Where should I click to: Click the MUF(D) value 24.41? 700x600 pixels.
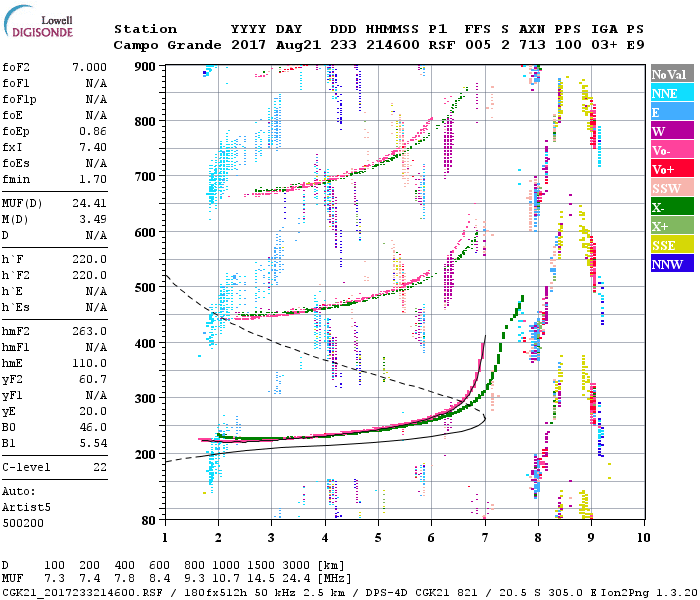tap(89, 205)
